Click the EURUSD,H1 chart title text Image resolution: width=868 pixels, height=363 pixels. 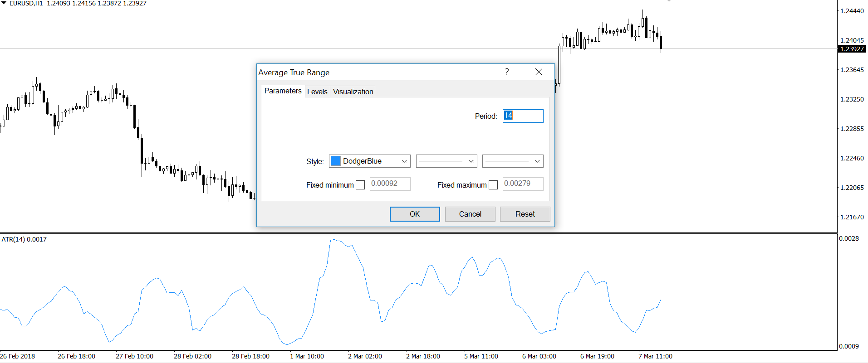26,3
